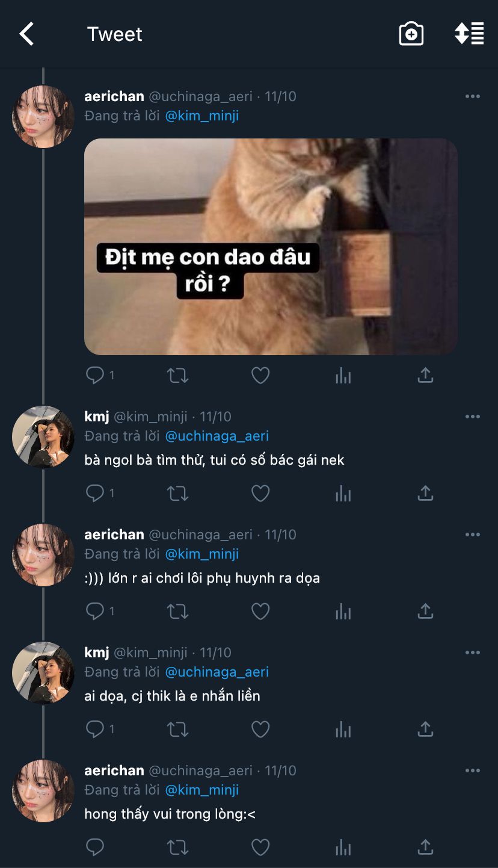The image size is (498, 868).
Task: Open @kim_minji mention in the first tweet
Action: tap(202, 116)
